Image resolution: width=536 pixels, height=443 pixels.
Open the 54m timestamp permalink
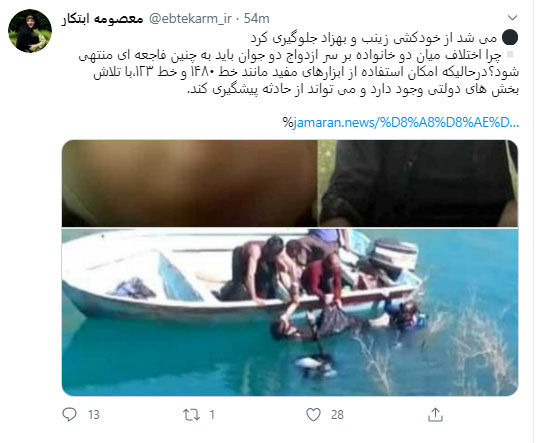(x=257, y=18)
